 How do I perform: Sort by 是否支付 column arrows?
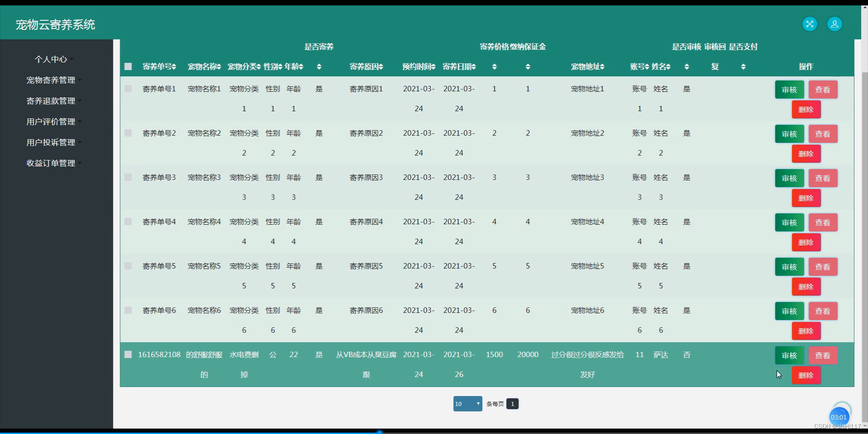click(x=743, y=67)
